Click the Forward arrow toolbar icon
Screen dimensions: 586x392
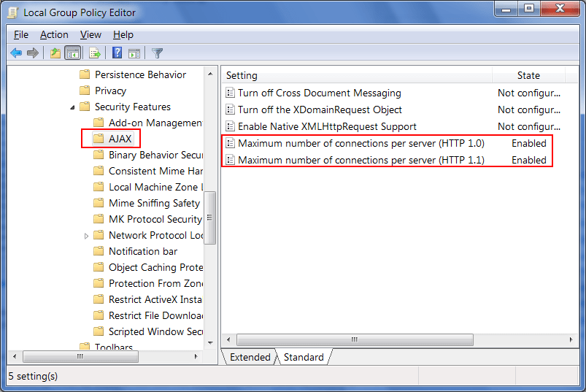point(33,53)
